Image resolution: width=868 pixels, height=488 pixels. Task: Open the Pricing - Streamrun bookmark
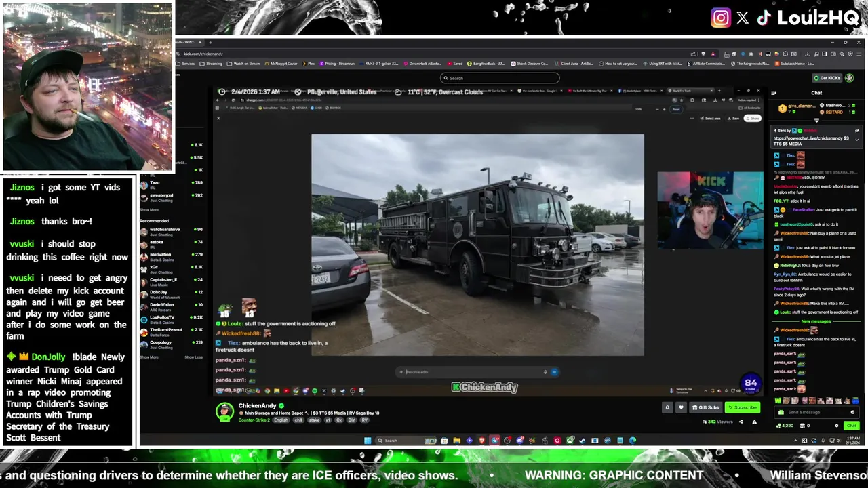click(x=336, y=64)
